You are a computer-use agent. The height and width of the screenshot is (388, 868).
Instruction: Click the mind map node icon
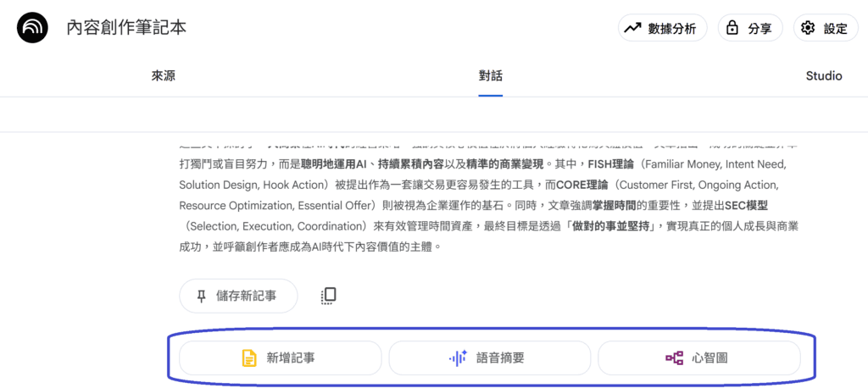pyautogui.click(x=674, y=358)
